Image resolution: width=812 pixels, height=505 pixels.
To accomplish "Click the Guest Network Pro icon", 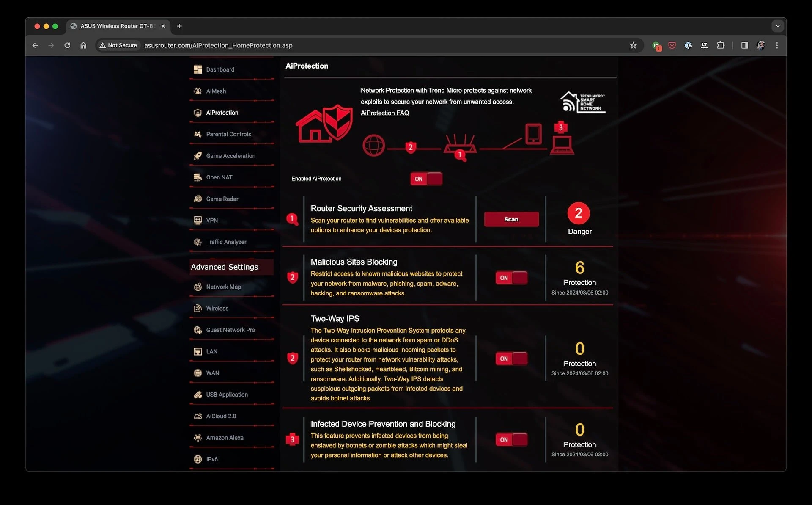I will tap(198, 330).
